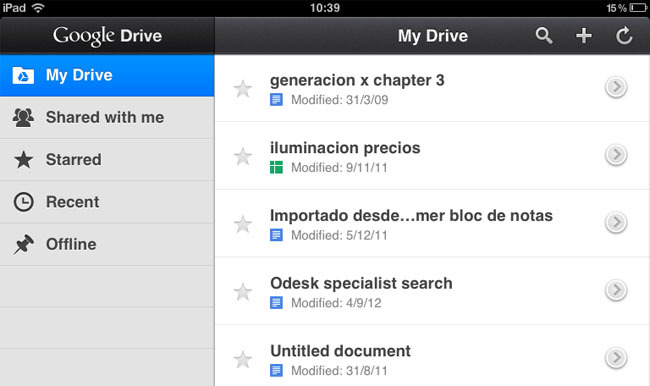Click the My Drive folder icon in sidebar

pyautogui.click(x=23, y=75)
